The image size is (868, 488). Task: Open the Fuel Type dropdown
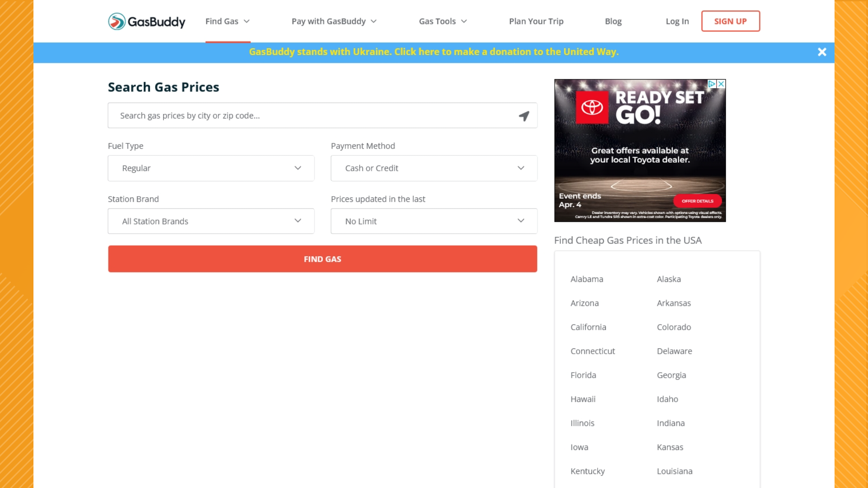(211, 168)
